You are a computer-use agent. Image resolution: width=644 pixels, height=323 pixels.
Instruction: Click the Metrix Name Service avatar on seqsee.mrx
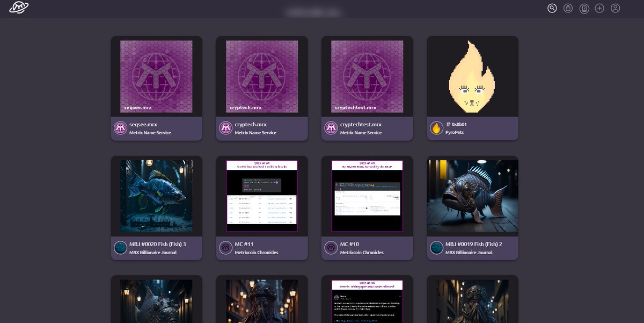(120, 128)
